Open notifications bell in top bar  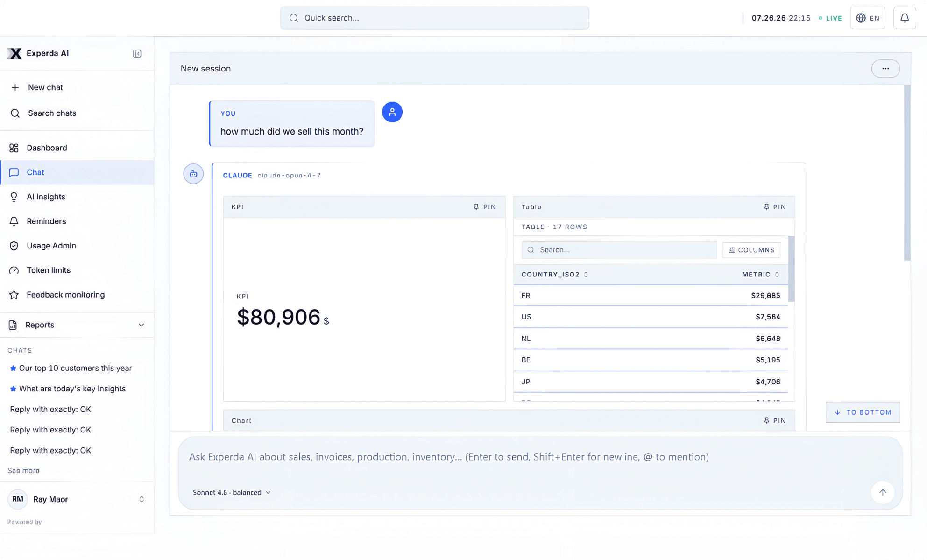pos(905,18)
